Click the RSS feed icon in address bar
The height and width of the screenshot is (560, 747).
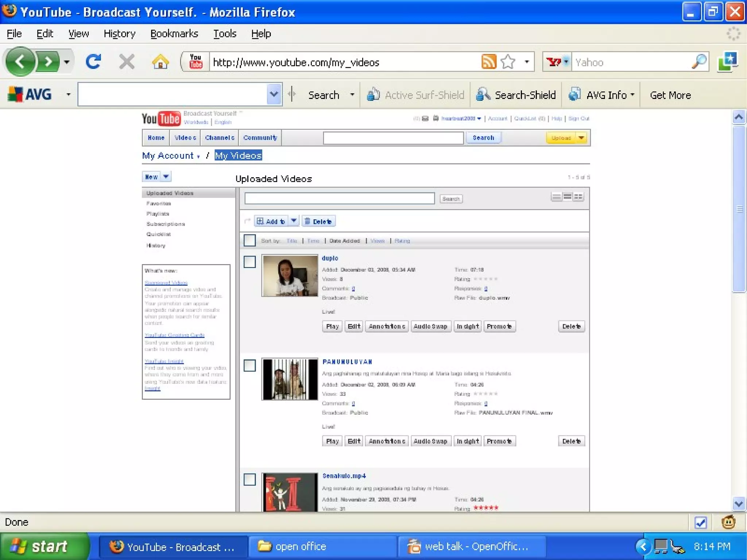[489, 62]
